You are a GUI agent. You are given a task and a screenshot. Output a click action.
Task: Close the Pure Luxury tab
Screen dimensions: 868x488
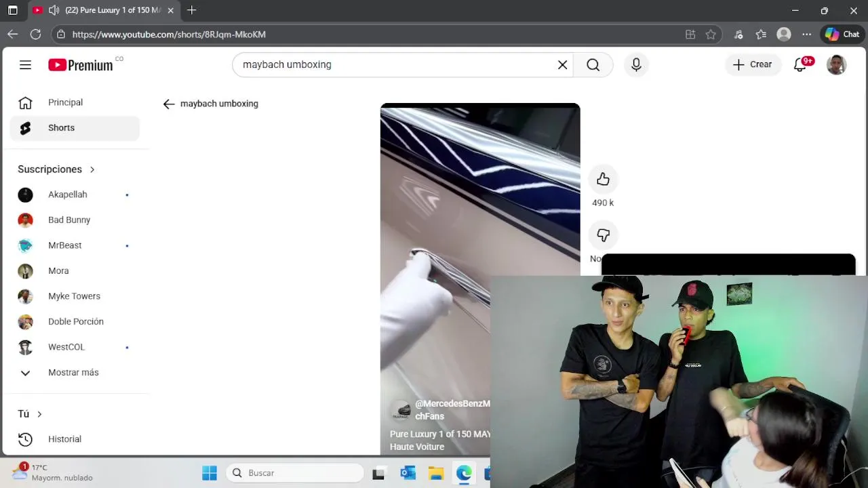(x=170, y=10)
